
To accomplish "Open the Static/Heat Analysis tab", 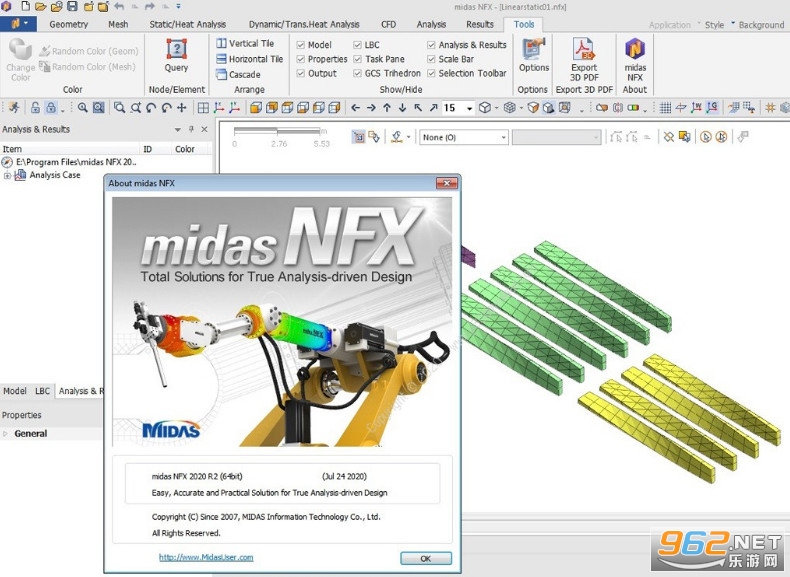I will (x=187, y=24).
